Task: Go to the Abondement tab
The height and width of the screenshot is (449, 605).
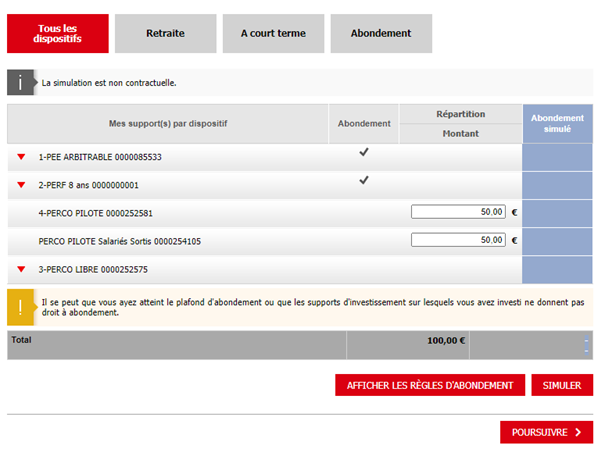Action: click(x=381, y=33)
